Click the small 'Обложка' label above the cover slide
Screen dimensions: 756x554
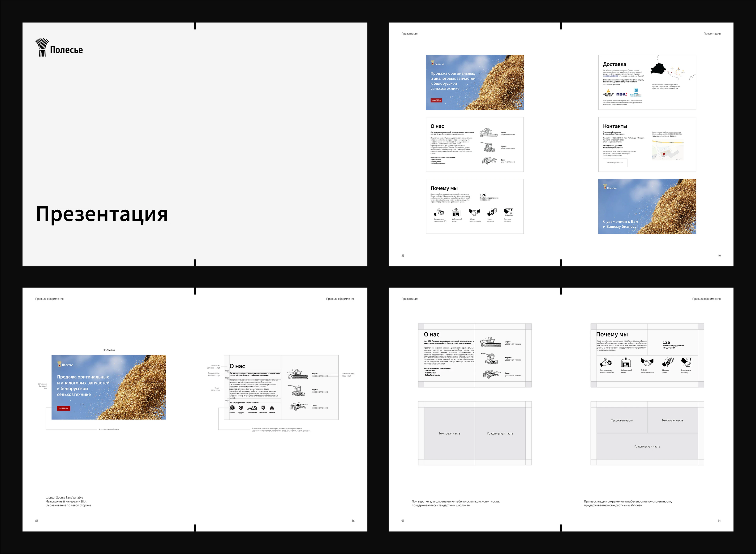tap(108, 350)
